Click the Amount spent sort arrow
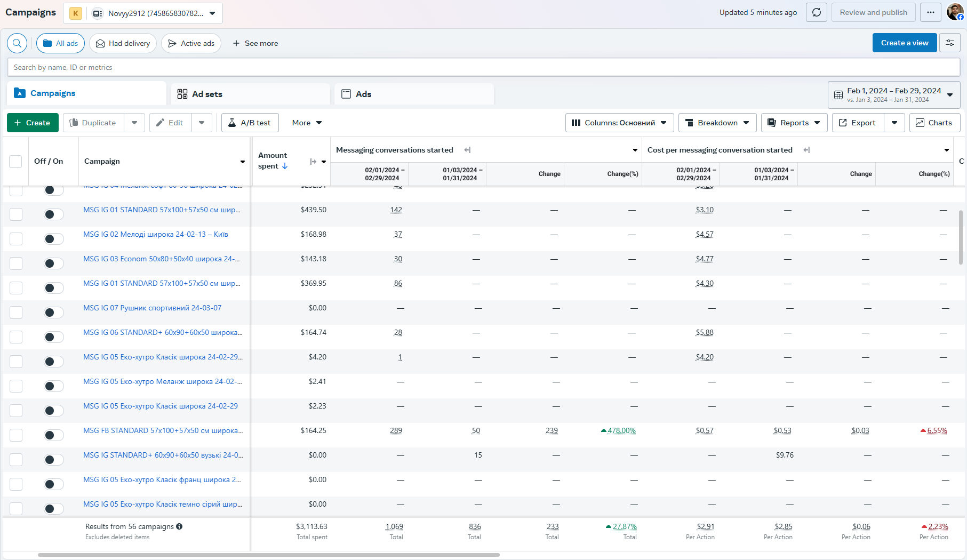This screenshot has width=967, height=560. click(x=285, y=166)
